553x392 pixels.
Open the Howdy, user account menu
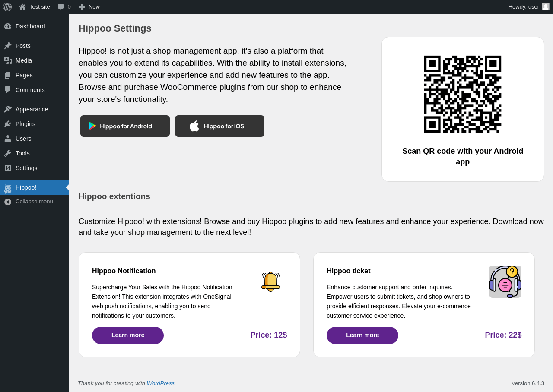tap(523, 7)
